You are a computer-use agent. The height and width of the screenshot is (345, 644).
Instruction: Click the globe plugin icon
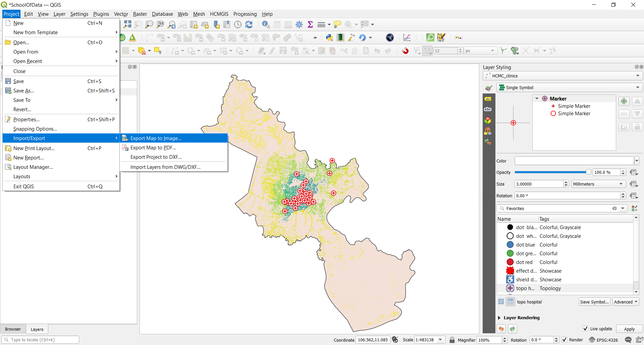coord(390,38)
